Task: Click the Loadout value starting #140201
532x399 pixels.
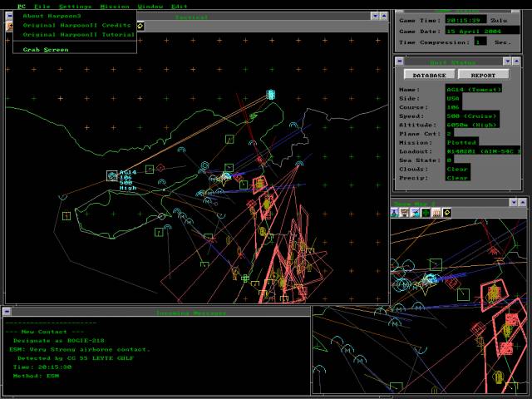Action: pos(483,151)
